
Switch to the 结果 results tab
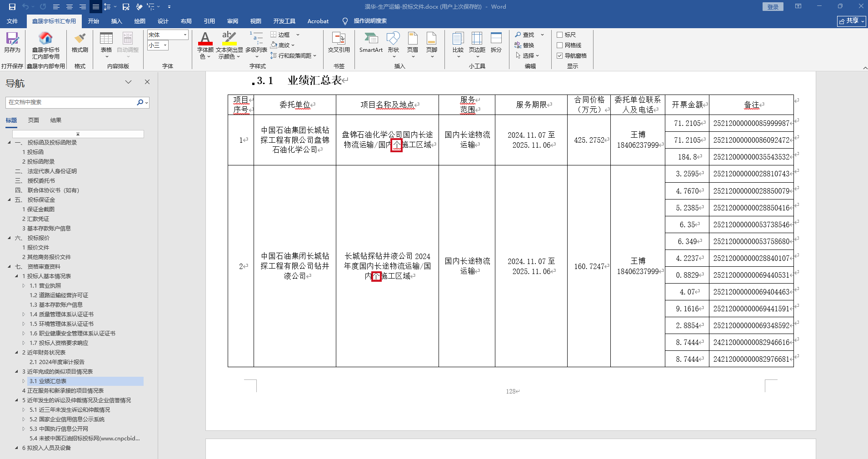[56, 120]
